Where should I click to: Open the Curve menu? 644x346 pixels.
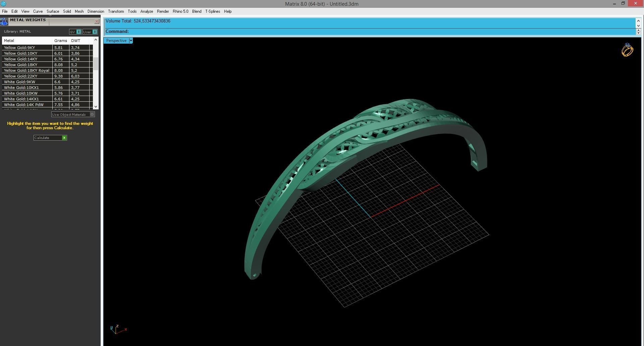[38, 11]
